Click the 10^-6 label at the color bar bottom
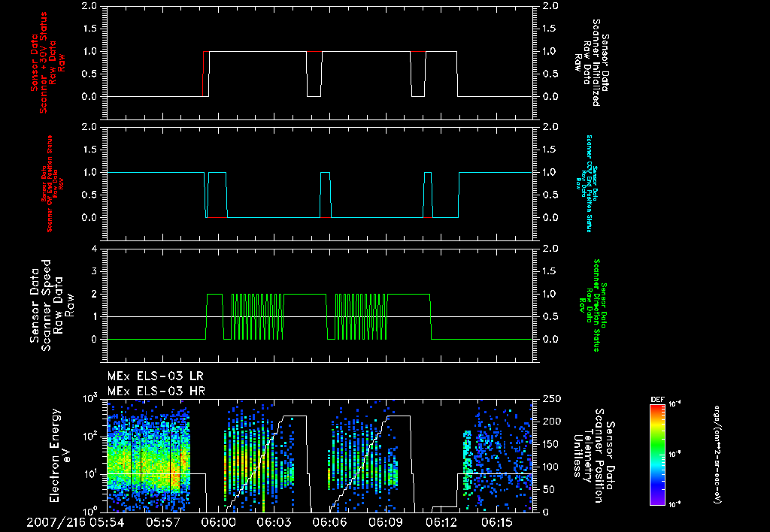Viewport: 770px width, 532px height. (x=676, y=504)
